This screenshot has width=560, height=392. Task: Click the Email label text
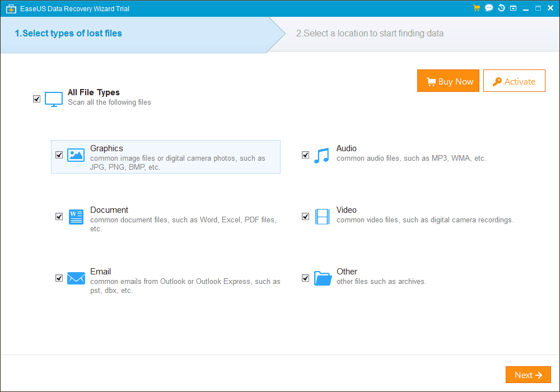click(x=100, y=272)
